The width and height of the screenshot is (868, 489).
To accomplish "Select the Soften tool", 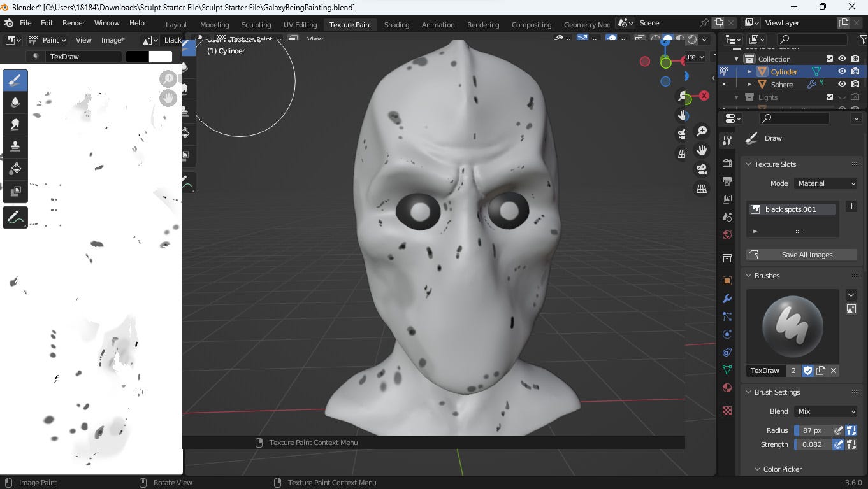I will click(15, 103).
